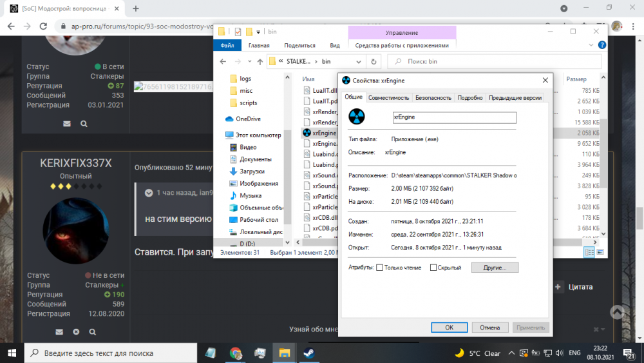
Task: Enable the 'Только чтение' checkbox
Action: point(380,268)
